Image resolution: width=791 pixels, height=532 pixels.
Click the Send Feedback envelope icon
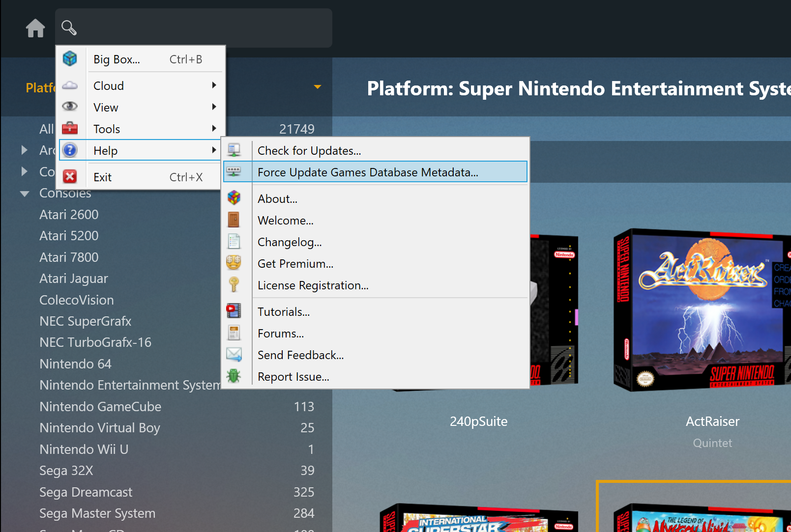(x=234, y=354)
